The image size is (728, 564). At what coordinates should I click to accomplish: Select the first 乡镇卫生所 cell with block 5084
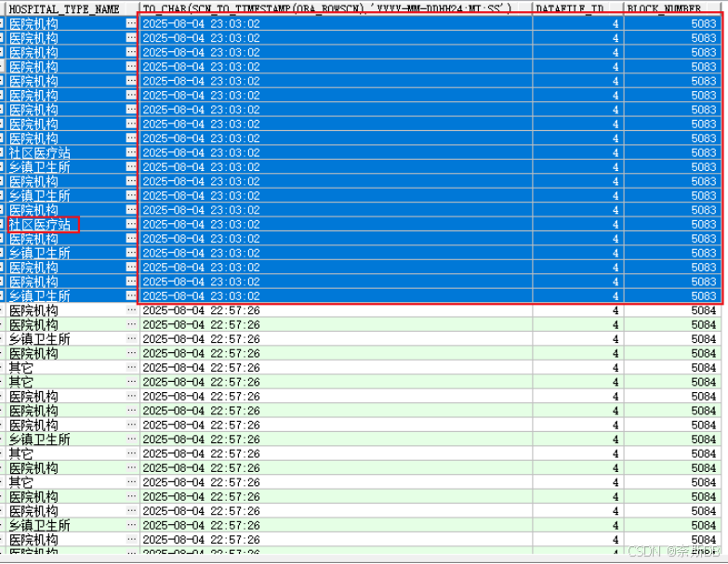[66, 339]
